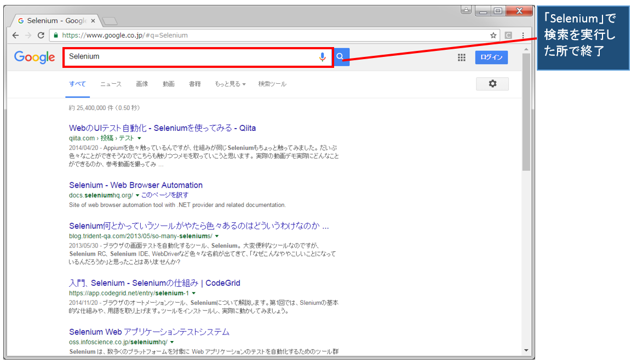Open a new tab button
Viewport: 637px width, 364px height.
tap(110, 21)
